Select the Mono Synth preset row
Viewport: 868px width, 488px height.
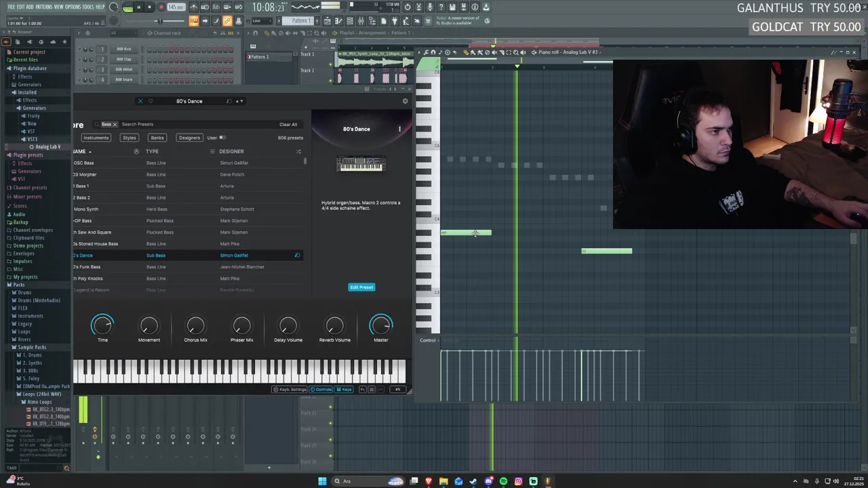click(x=188, y=209)
